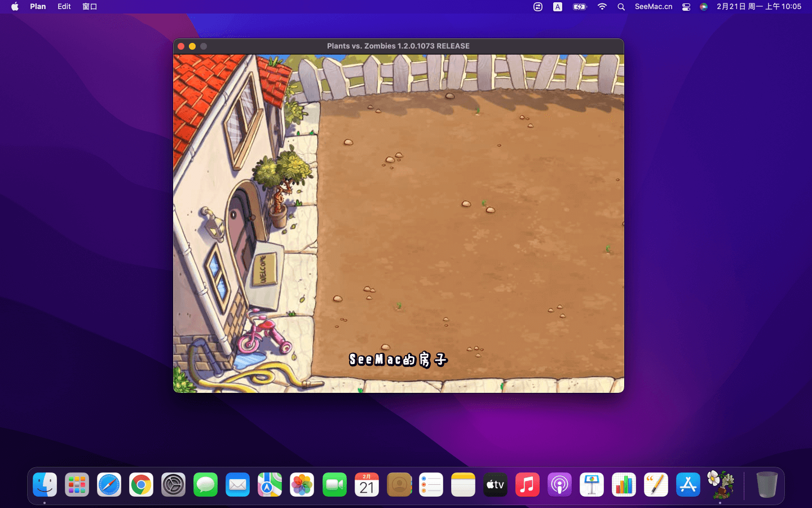Open Photos app in the dock
Screen dimensions: 812x508
(302, 485)
